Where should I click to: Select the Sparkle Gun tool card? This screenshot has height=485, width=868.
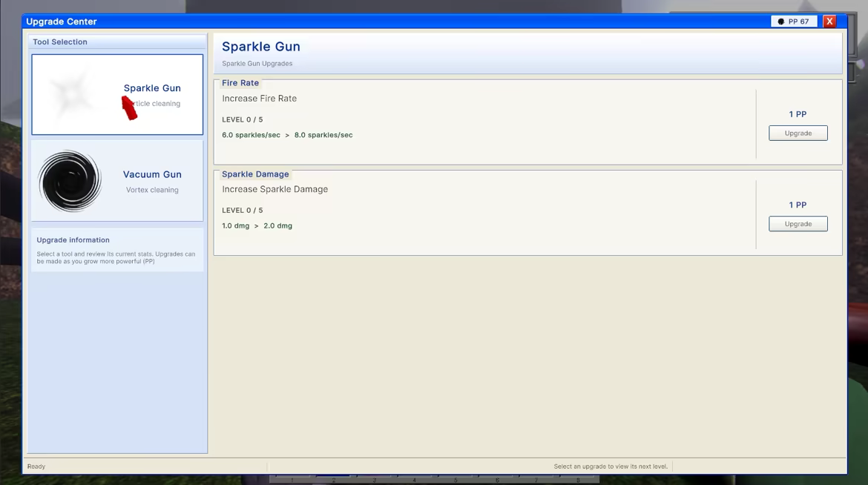[117, 94]
